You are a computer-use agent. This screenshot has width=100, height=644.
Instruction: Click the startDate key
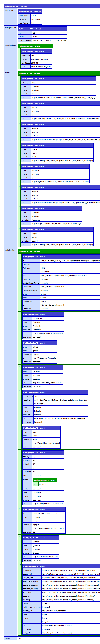click(26, 63)
